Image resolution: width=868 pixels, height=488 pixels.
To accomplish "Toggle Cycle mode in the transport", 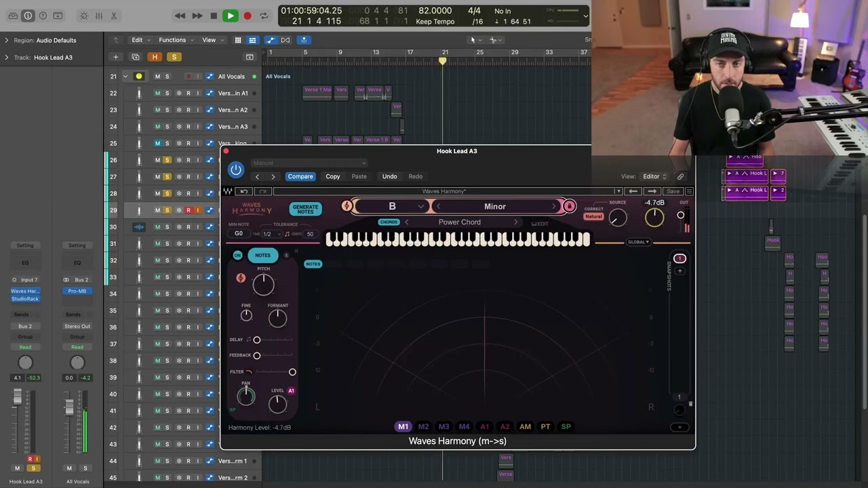I will 264,16.
